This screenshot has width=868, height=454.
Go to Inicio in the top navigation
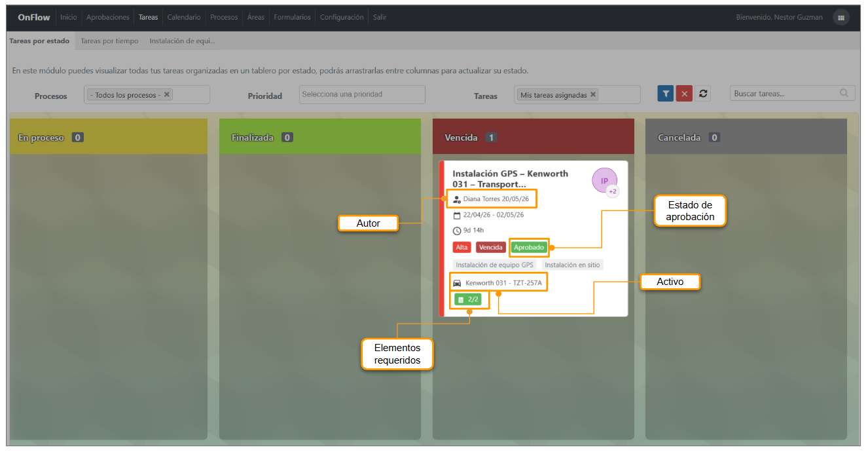click(x=69, y=18)
